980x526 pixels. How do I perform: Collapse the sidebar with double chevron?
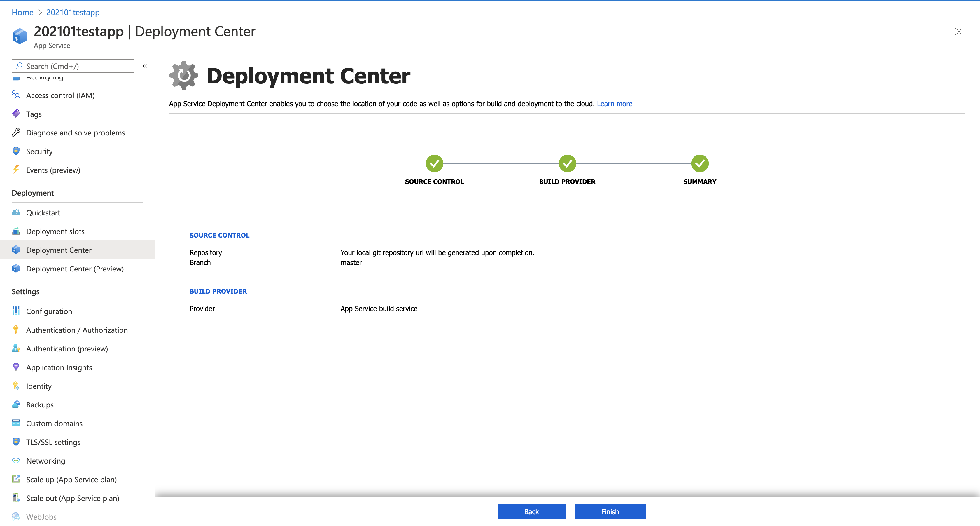coord(145,66)
